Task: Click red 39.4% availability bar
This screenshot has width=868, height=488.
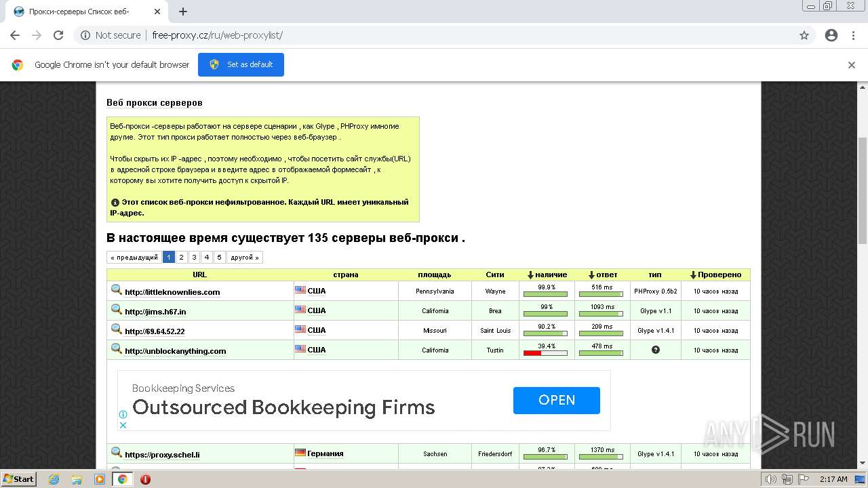Action: tap(546, 352)
